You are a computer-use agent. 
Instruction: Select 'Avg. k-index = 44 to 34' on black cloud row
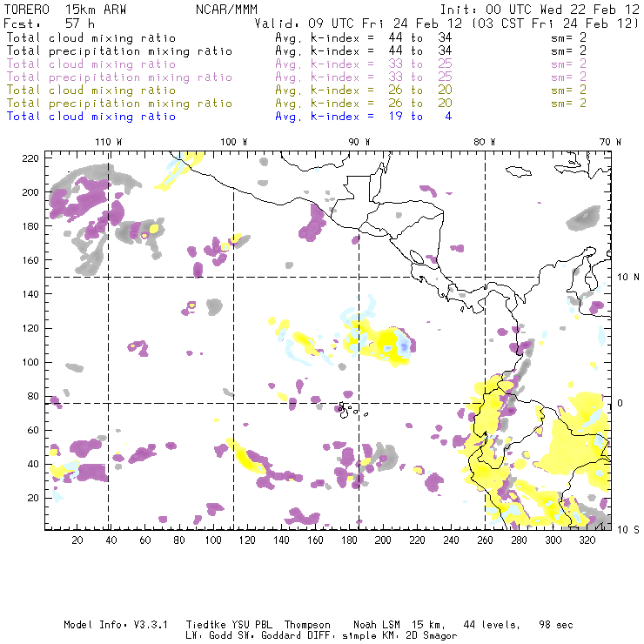tap(364, 38)
